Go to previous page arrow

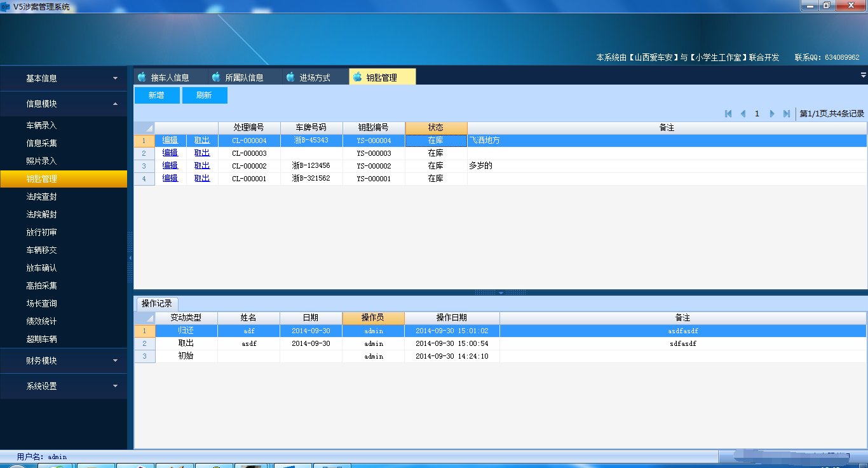pyautogui.click(x=743, y=114)
